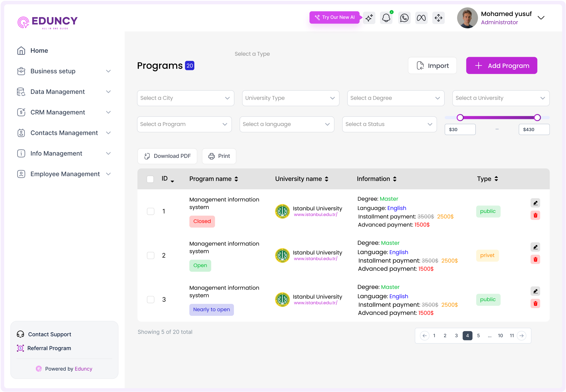
Task: Sort by Type column arrows
Action: [496, 179]
